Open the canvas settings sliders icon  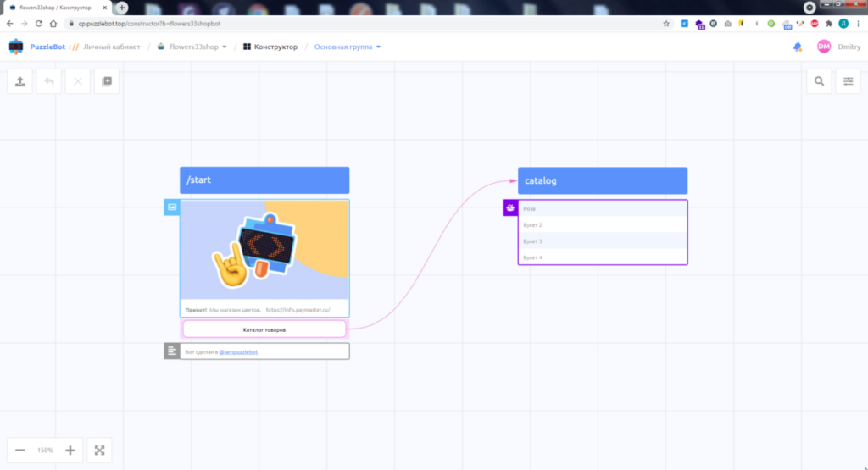point(848,81)
